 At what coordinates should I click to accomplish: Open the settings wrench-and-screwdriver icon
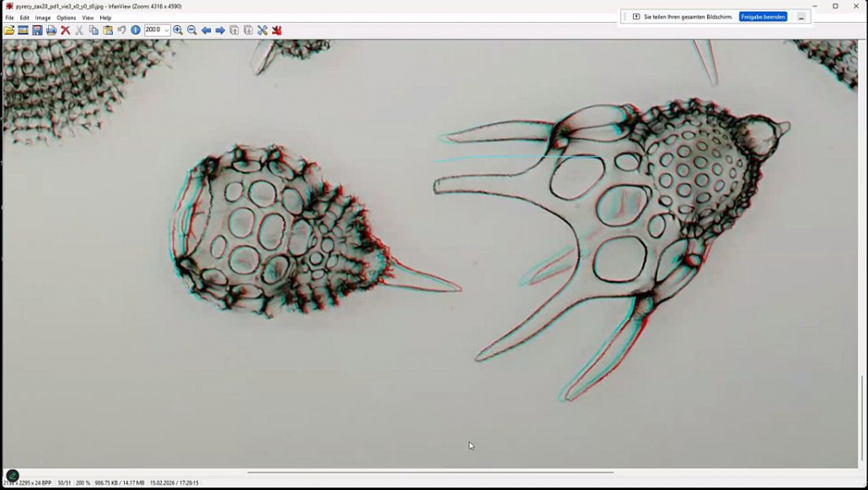point(262,30)
